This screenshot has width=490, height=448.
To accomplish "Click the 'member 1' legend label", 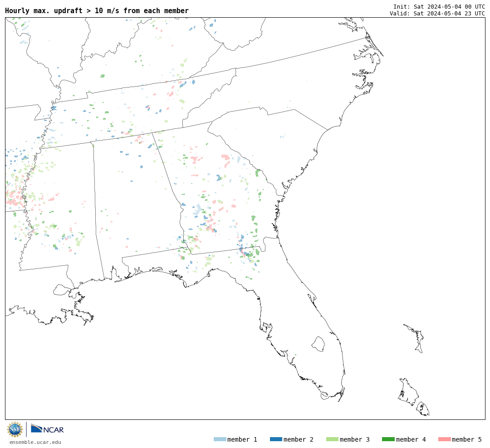I will click(x=242, y=439).
